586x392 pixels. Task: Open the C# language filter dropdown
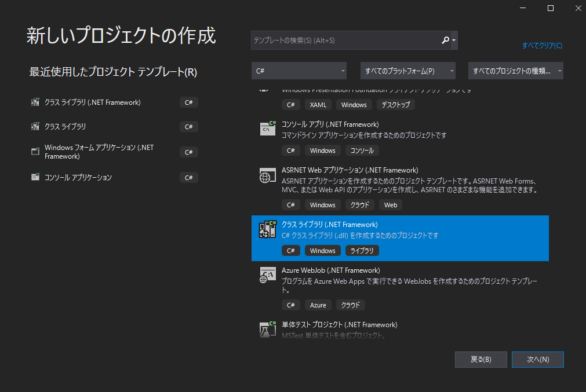pos(299,70)
